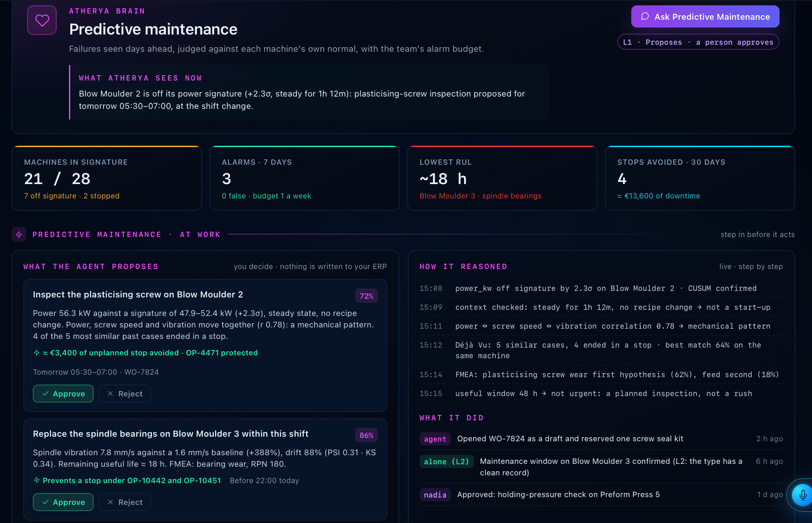The image size is (812, 523).
Task: Click the 15:14 FMEA plasticising screw wear step
Action: click(601, 375)
